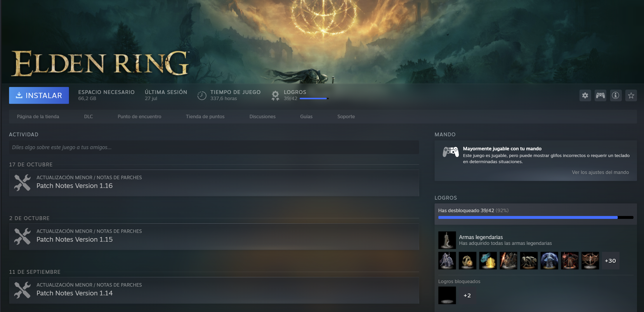Select eighth achievement thumbnail, winged red creature

click(x=590, y=260)
